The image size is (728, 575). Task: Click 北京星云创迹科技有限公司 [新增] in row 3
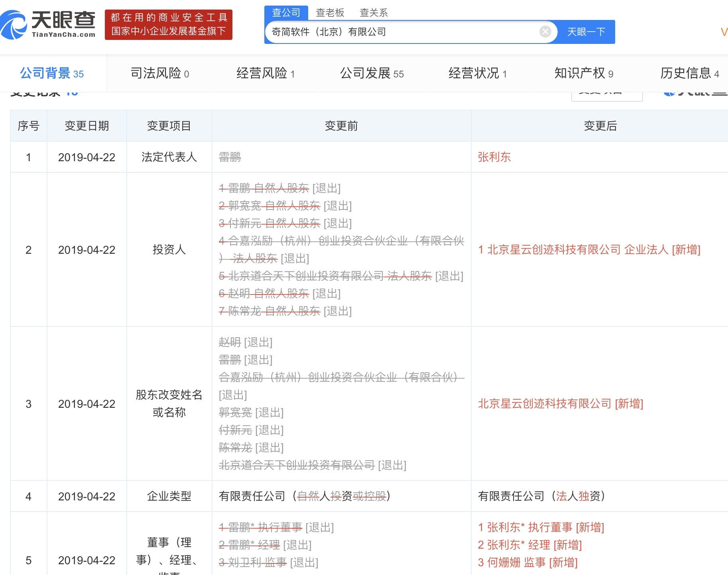pyautogui.click(x=561, y=404)
